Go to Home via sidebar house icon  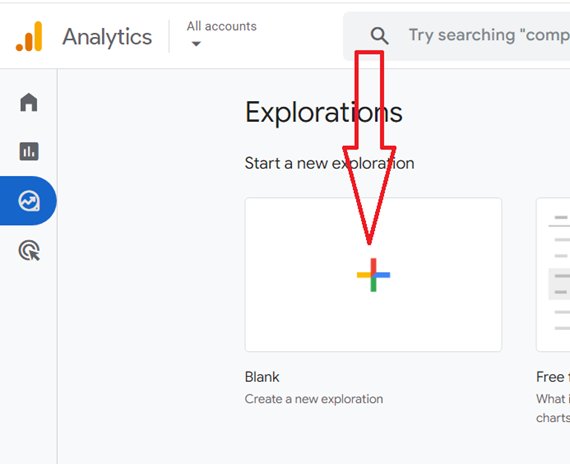tap(29, 102)
